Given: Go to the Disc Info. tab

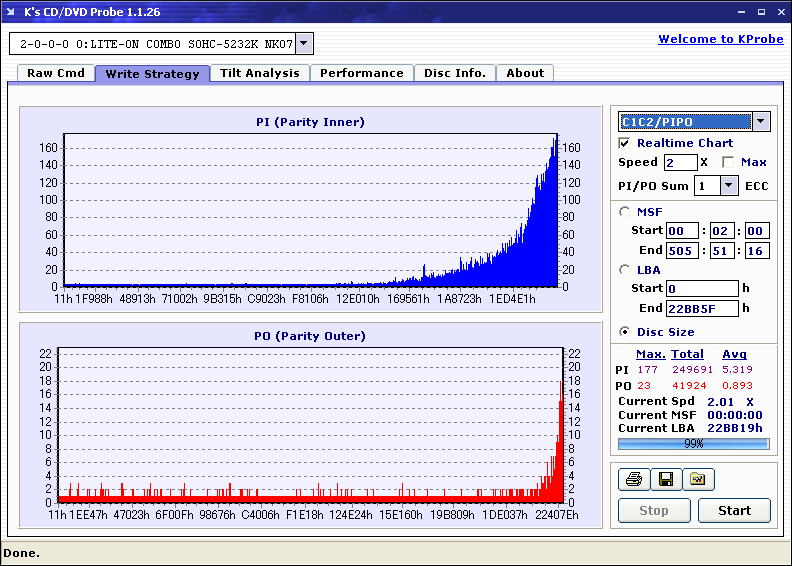Looking at the screenshot, I should coord(455,73).
